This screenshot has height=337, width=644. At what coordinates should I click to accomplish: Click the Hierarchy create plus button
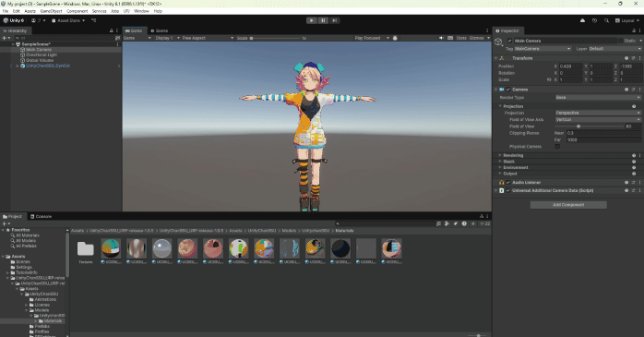click(5, 38)
